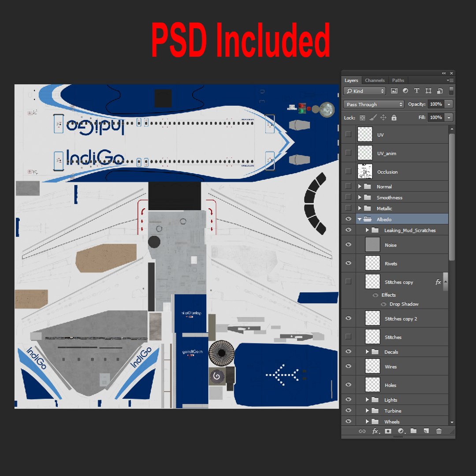Show the Stitches copy layer

coord(349,281)
